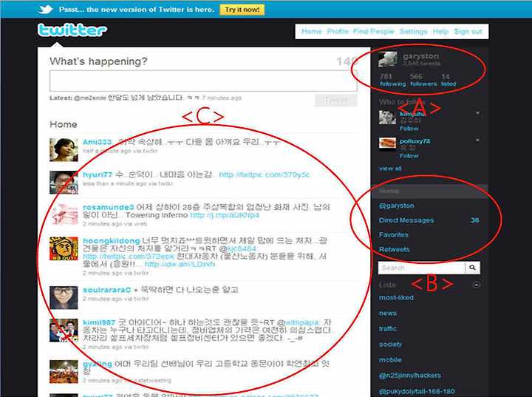This screenshot has height=397, width=532.
Task: Dismiss kimjuha follow suggestion
Action: point(477,113)
